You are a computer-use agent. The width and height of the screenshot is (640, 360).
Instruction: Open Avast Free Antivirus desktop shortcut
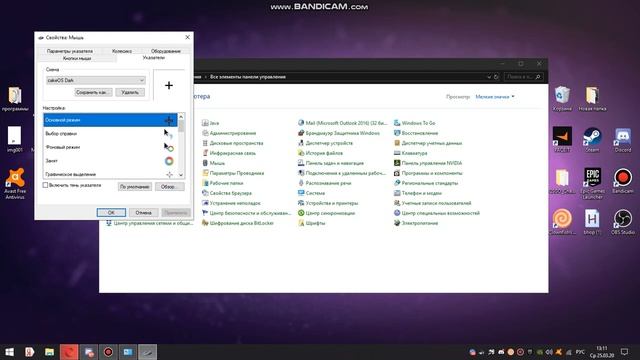tap(15, 184)
